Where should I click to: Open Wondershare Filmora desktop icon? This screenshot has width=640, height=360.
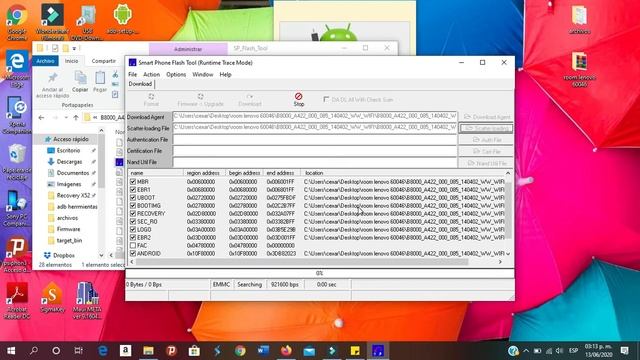point(52,21)
